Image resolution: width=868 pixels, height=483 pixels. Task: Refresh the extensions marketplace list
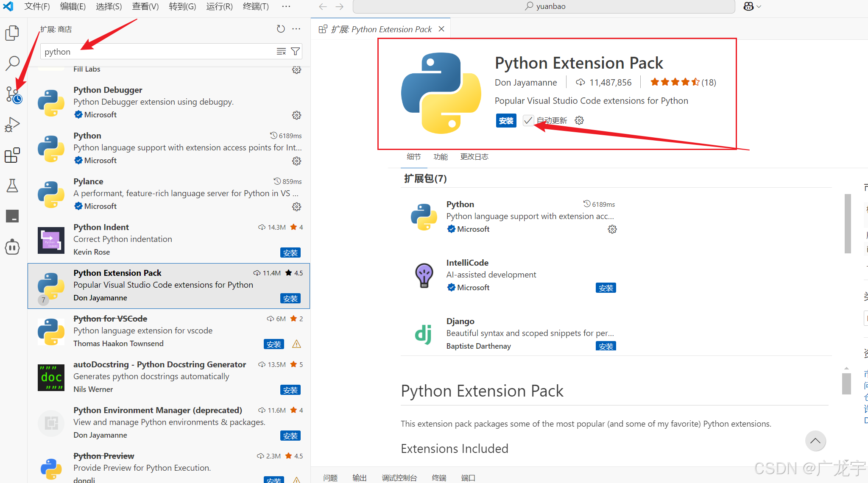point(281,29)
